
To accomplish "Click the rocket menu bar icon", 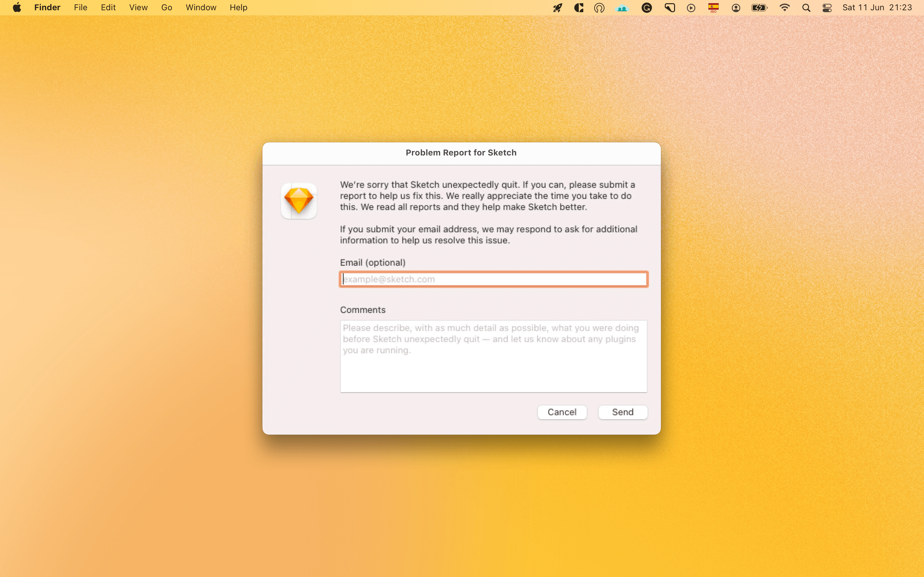I will pos(557,7).
